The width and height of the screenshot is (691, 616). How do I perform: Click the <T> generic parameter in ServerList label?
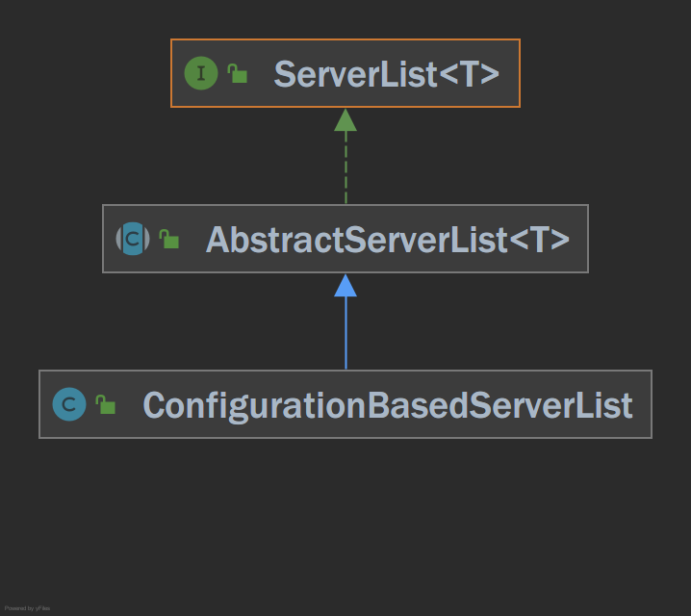(x=470, y=73)
